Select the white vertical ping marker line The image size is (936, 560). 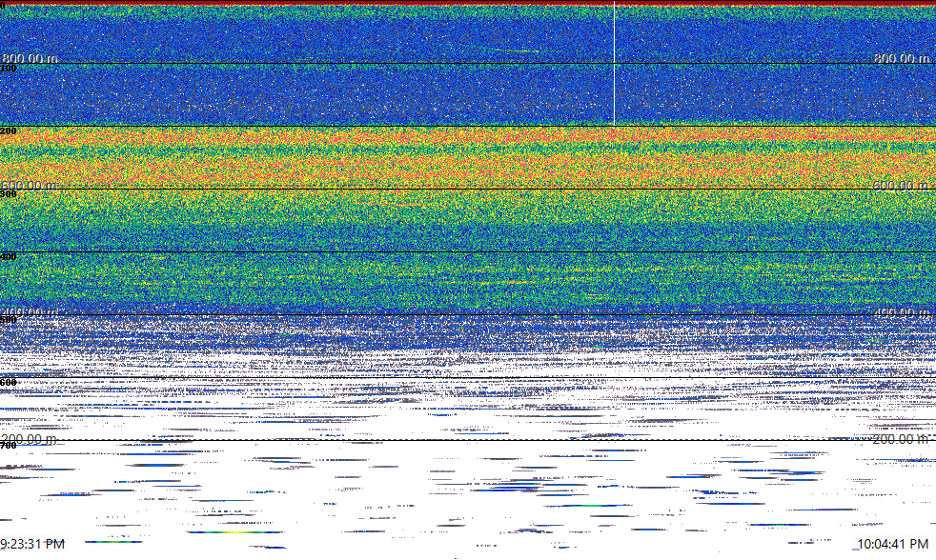[614, 63]
